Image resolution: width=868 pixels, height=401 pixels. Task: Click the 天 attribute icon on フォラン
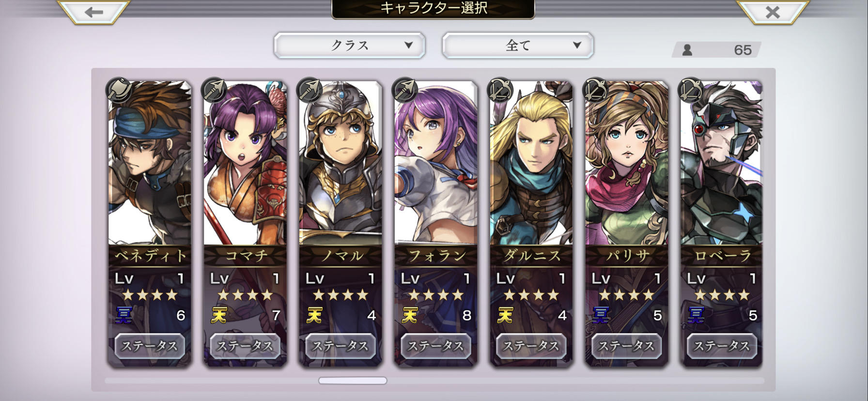pos(410,315)
